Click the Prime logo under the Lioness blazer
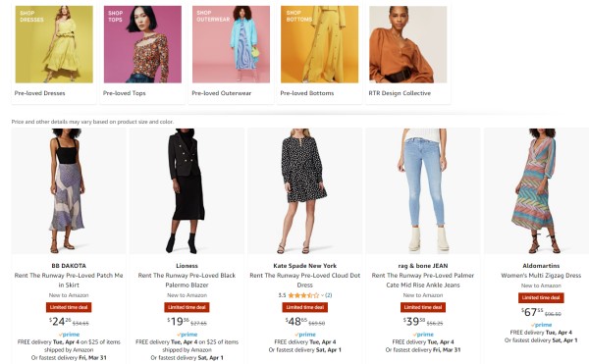The image size is (589, 364). coord(187,335)
